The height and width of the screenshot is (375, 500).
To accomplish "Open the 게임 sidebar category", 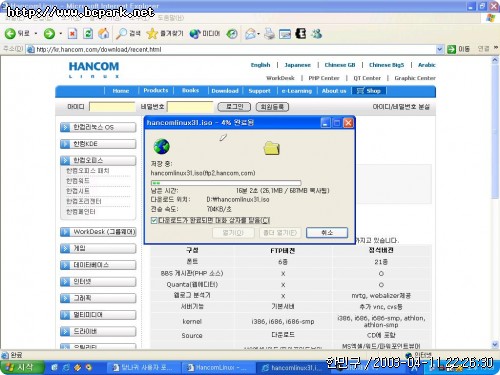I will pyautogui.click(x=98, y=248).
